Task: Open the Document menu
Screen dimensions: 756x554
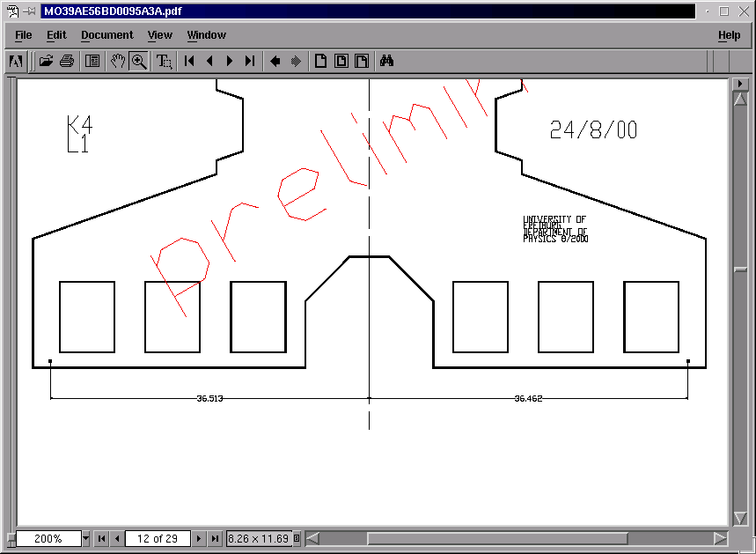Action: (107, 35)
